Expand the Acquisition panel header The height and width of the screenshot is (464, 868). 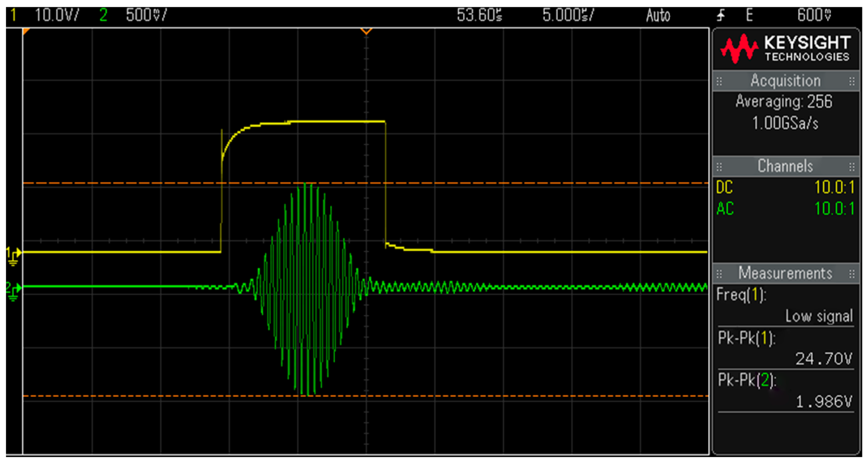785,81
